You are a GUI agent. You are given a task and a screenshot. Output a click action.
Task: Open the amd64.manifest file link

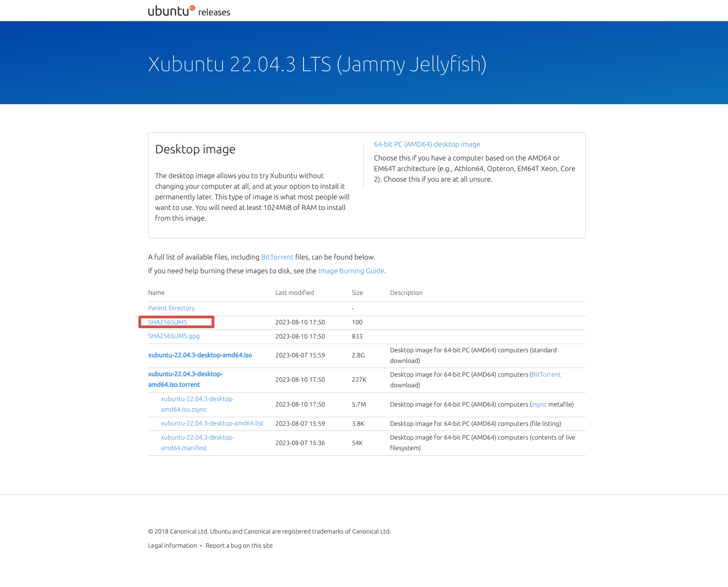tap(197, 443)
